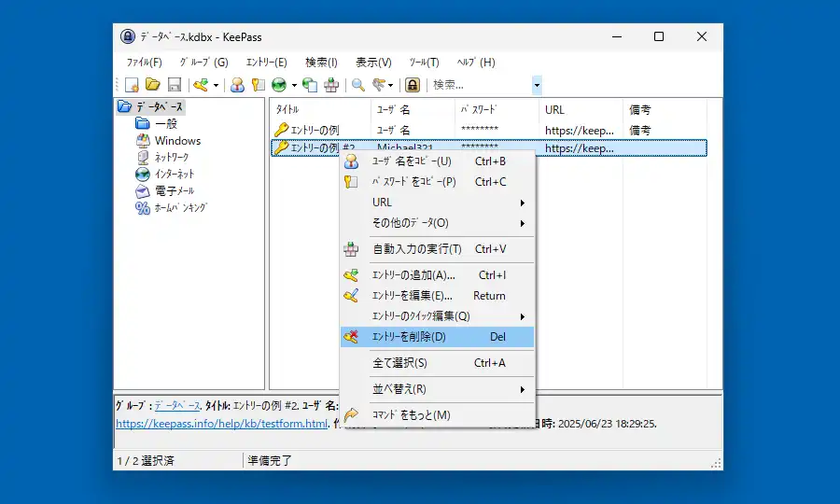Screen dimensions: 840x504
Task: Open the ヘルプ(H) menu
Action: [476, 63]
